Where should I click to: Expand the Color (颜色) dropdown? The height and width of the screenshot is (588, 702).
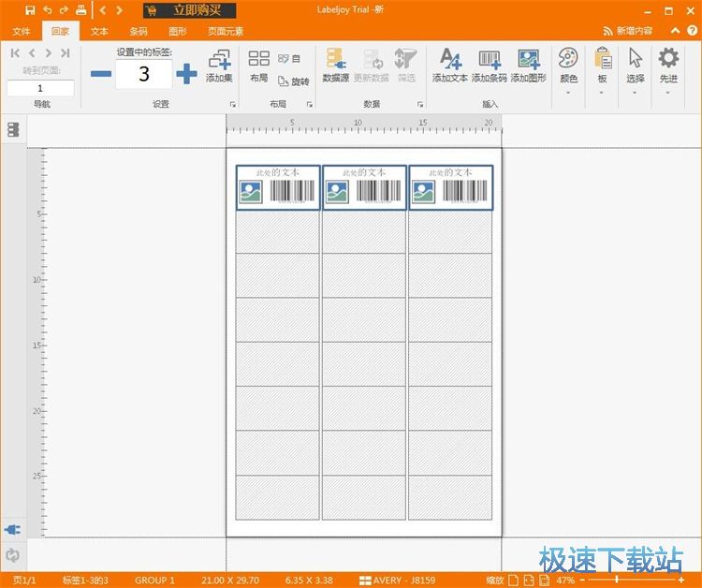coord(568,92)
